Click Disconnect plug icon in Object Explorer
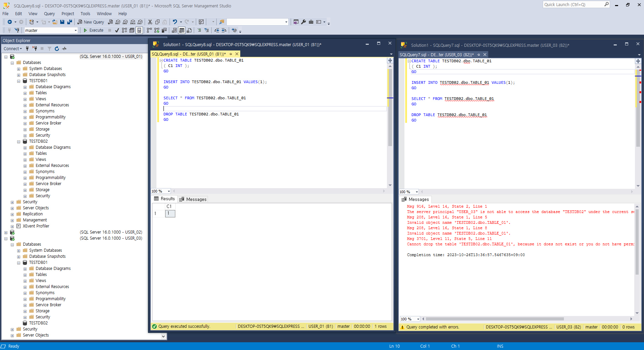644x350 pixels. pyautogui.click(x=35, y=49)
